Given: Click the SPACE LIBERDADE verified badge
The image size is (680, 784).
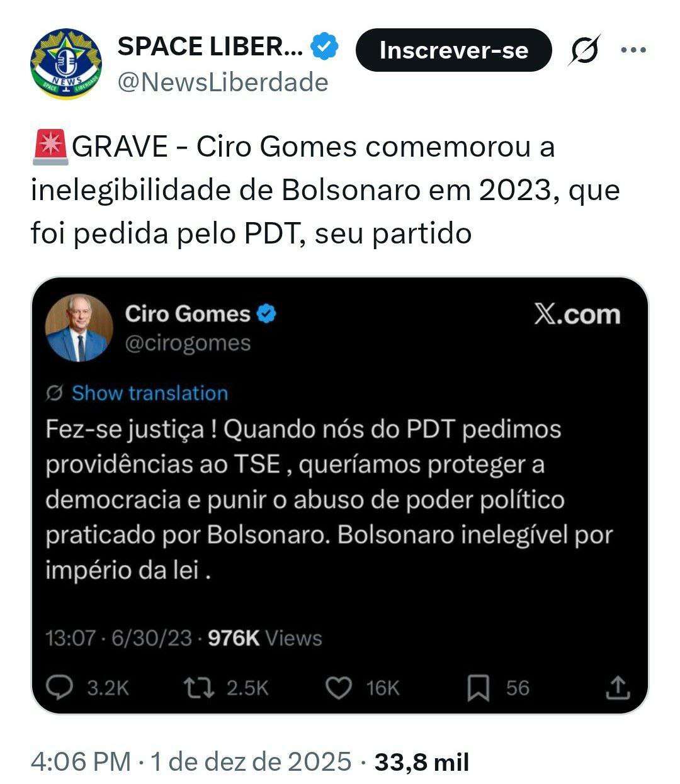Looking at the screenshot, I should (x=326, y=47).
